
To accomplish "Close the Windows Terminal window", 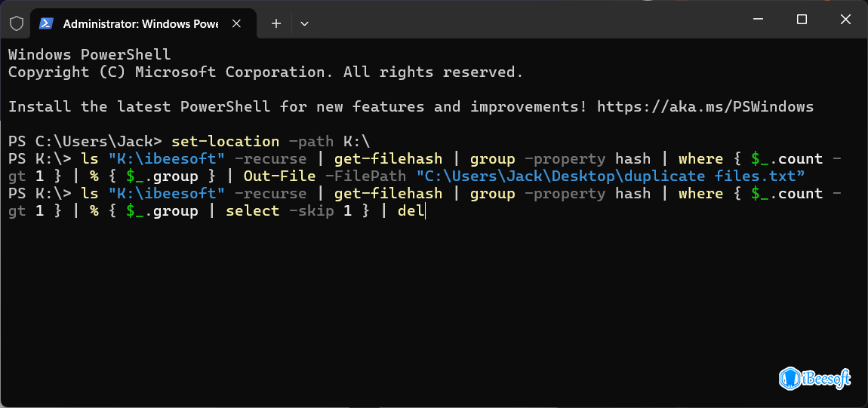I will [842, 20].
